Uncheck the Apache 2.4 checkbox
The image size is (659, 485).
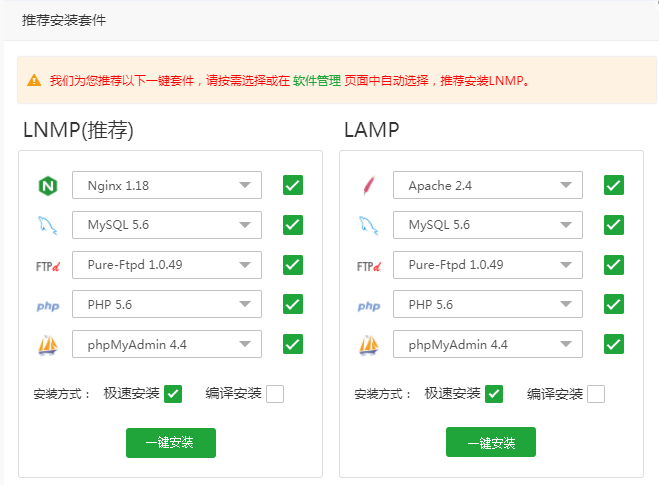pos(614,185)
